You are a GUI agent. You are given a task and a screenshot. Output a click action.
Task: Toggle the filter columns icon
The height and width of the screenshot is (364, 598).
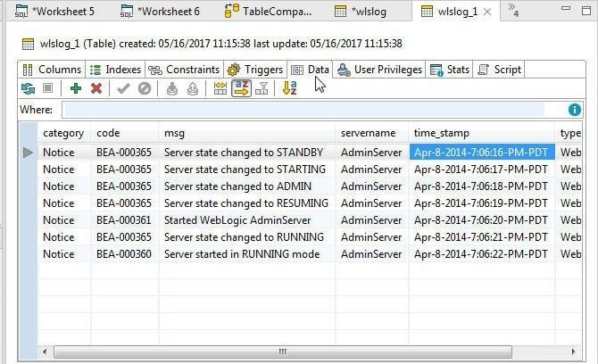262,88
